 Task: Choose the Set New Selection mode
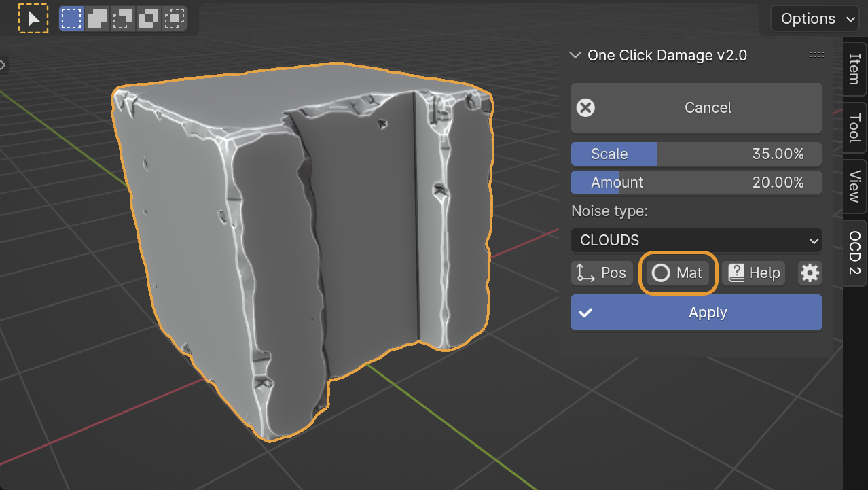71,18
